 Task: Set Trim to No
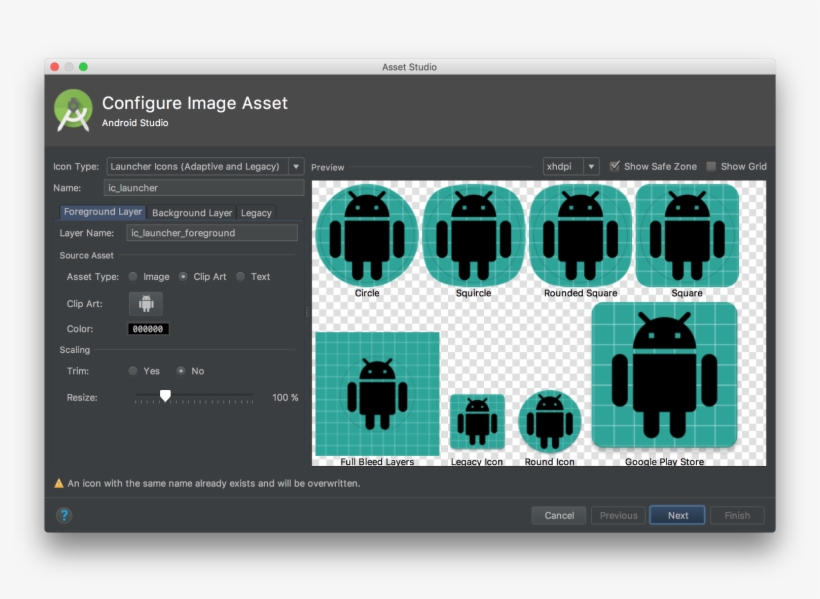[x=181, y=370]
